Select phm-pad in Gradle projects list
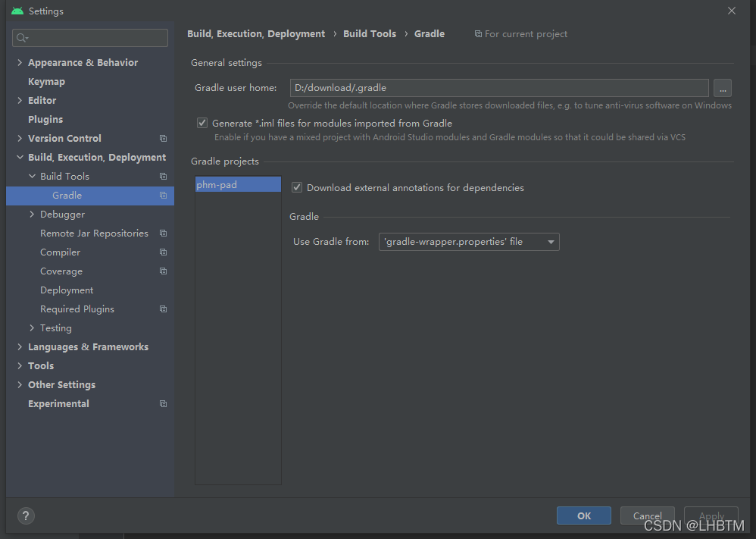 (238, 184)
